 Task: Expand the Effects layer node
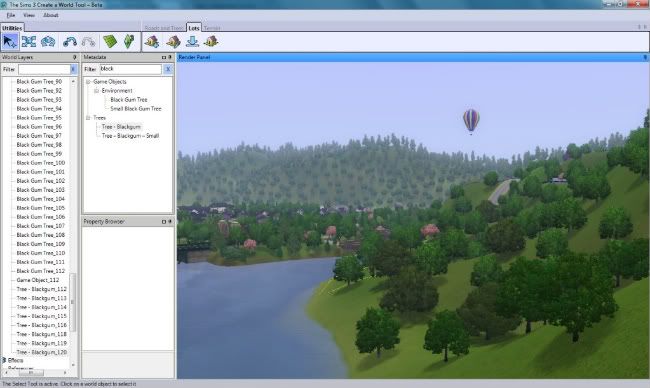click(x=4, y=360)
